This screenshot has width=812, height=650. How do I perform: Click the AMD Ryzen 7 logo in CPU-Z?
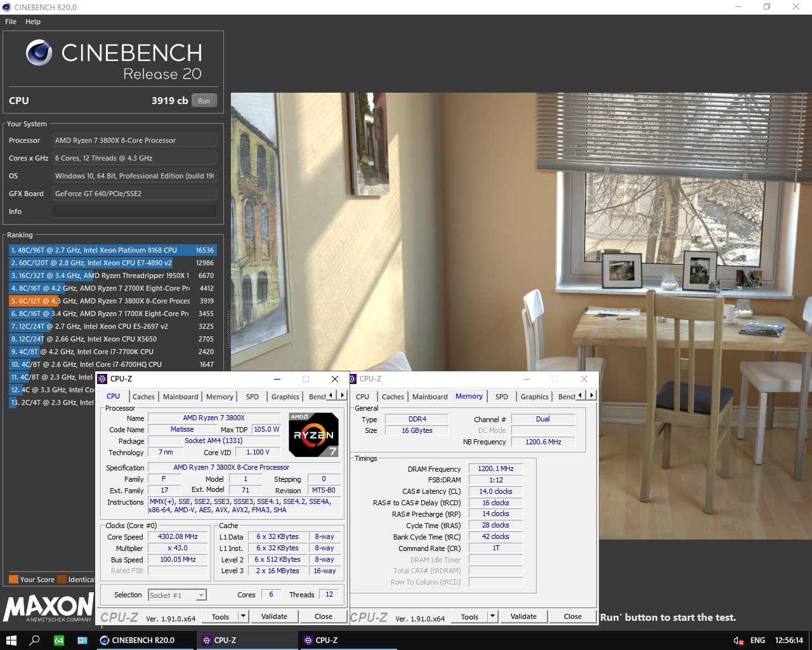click(313, 435)
